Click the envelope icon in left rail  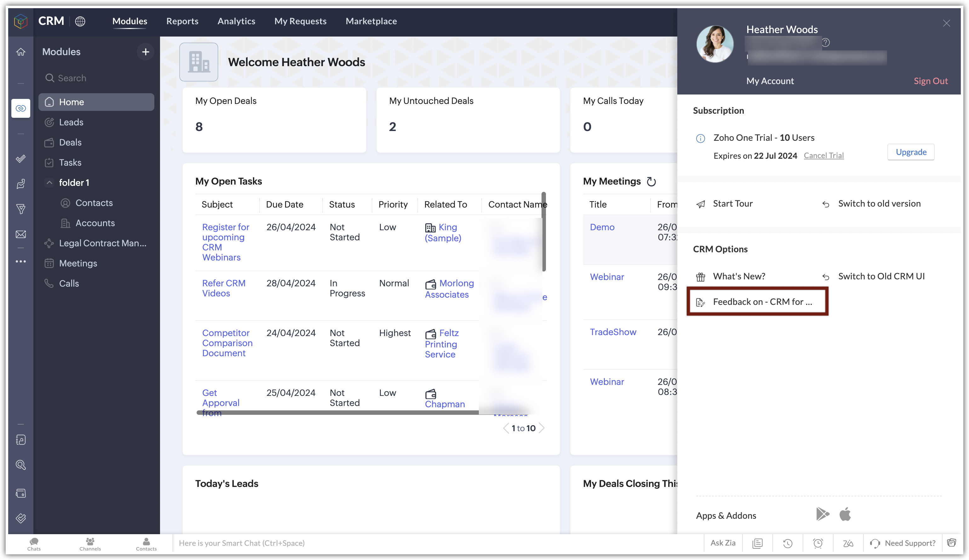click(21, 234)
